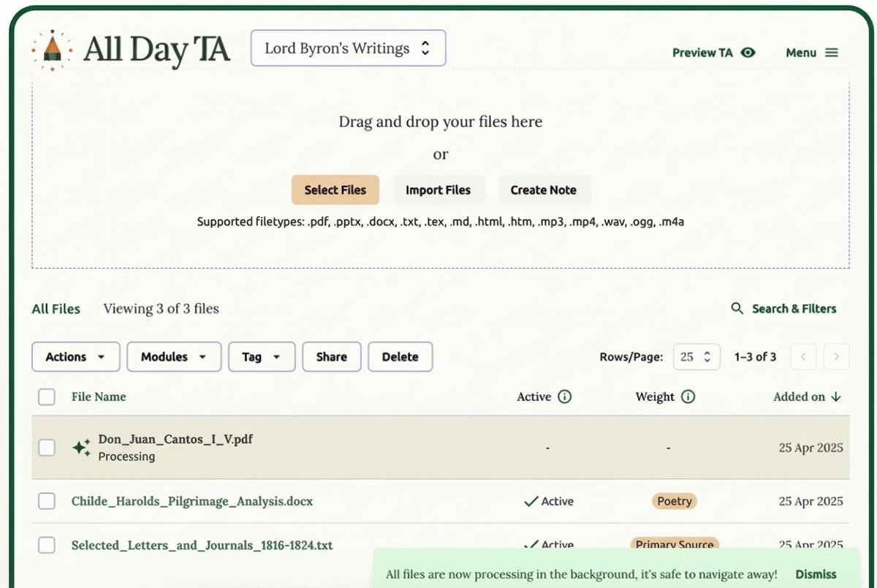Expand the Actions dropdown

(75, 356)
